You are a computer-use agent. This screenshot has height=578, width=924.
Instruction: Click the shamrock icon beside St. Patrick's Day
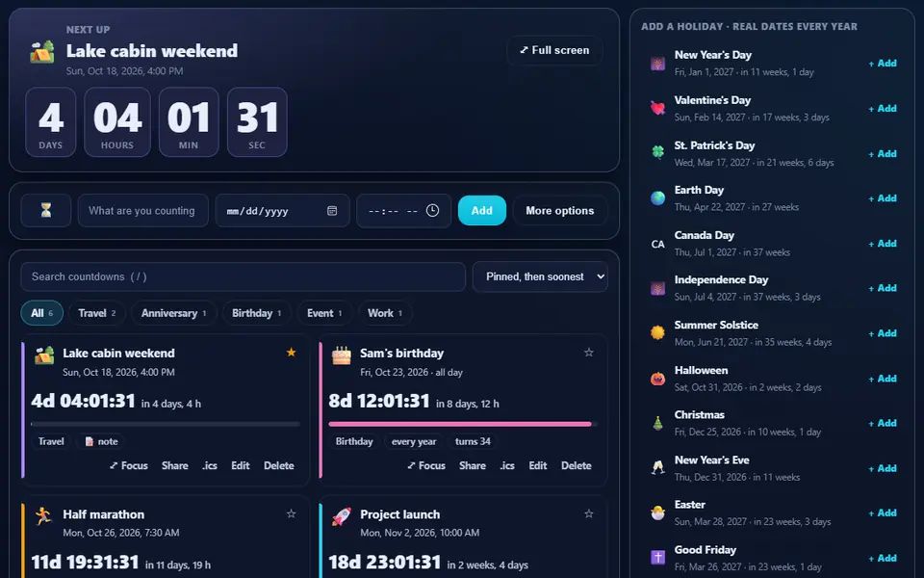click(657, 153)
